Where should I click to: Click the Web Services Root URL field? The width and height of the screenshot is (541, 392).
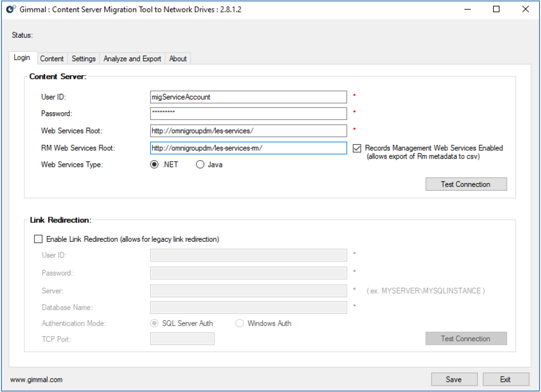click(248, 131)
